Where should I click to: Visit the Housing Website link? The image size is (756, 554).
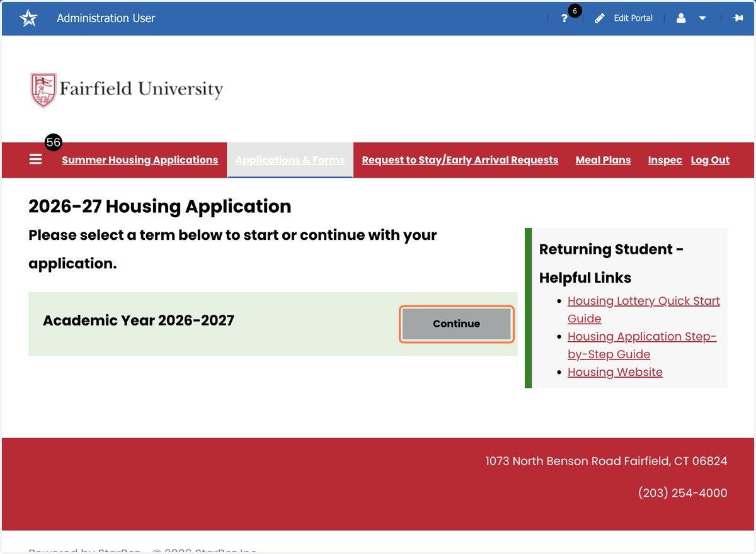[x=615, y=372]
